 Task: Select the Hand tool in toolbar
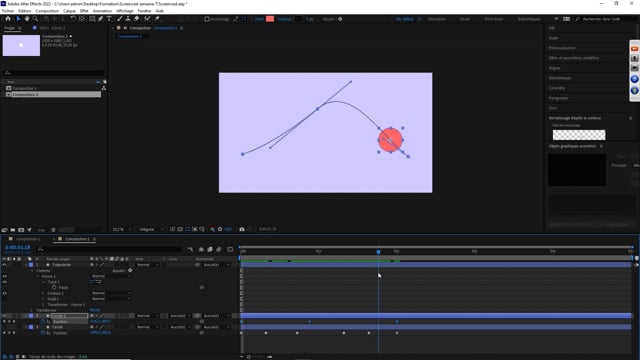[27, 19]
